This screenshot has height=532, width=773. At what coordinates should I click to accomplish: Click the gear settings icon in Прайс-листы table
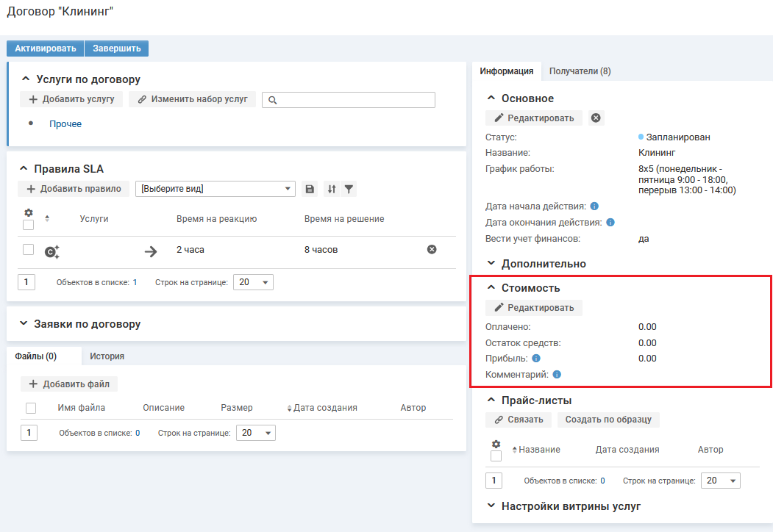coord(496,444)
